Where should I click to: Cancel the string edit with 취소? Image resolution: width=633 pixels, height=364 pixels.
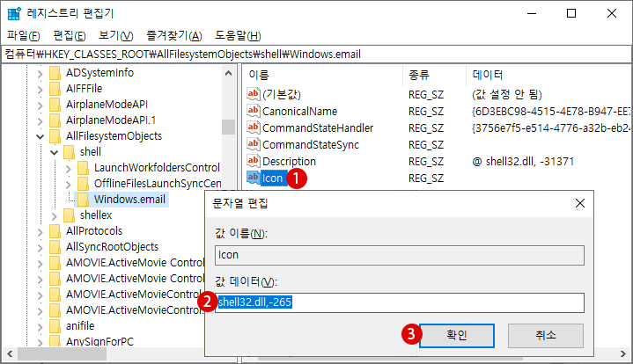point(545,335)
